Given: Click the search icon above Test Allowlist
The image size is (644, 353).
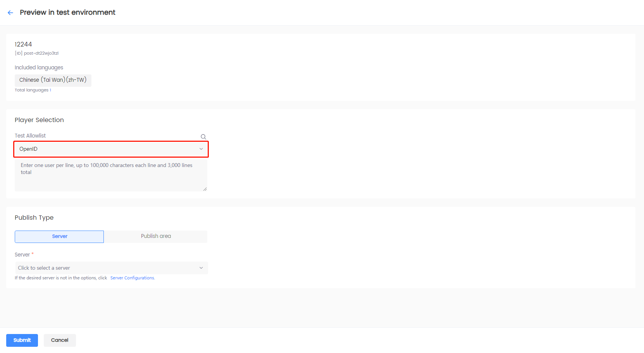Looking at the screenshot, I should click(x=203, y=137).
